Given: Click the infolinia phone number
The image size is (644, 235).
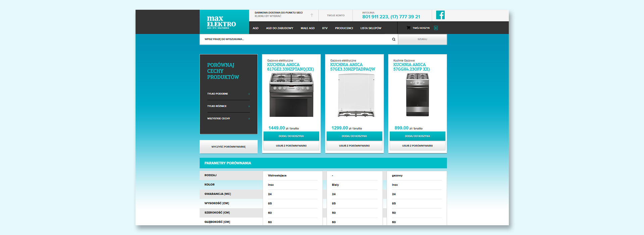Looking at the screenshot, I should click(x=391, y=17).
